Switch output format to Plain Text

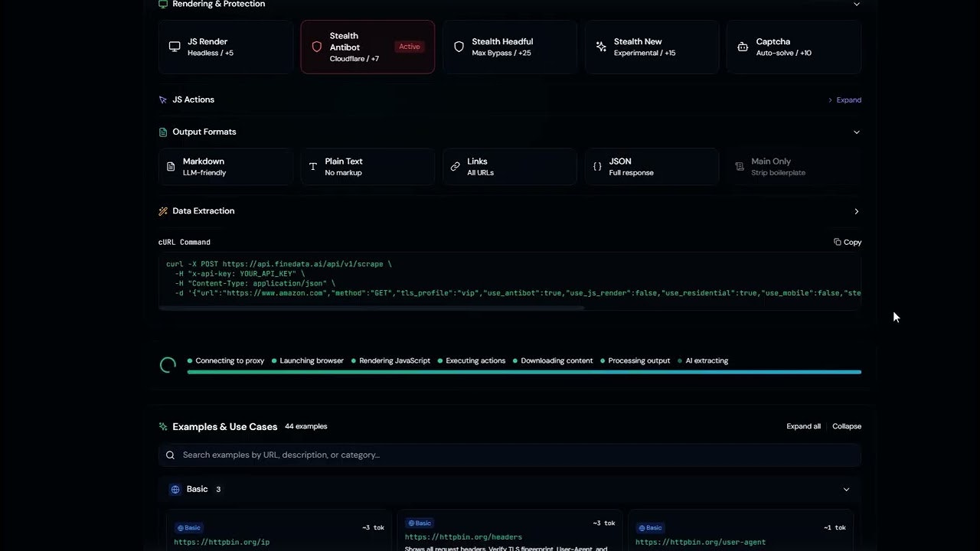367,166
